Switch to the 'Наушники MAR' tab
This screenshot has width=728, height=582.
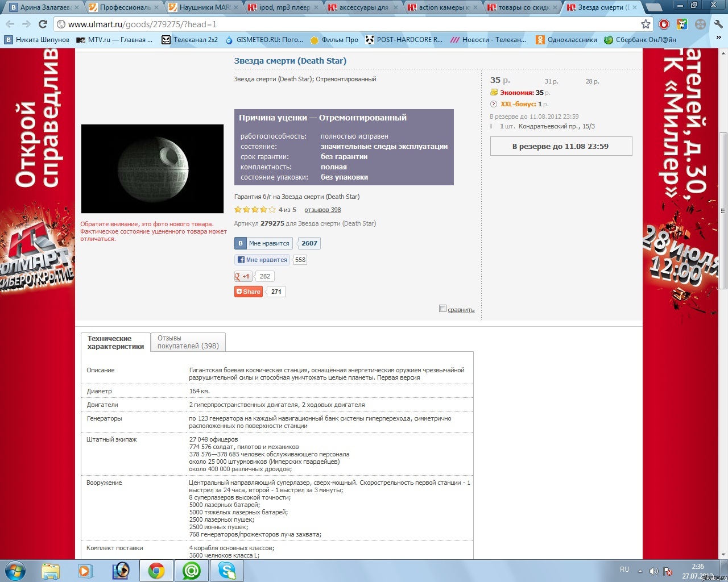point(202,7)
